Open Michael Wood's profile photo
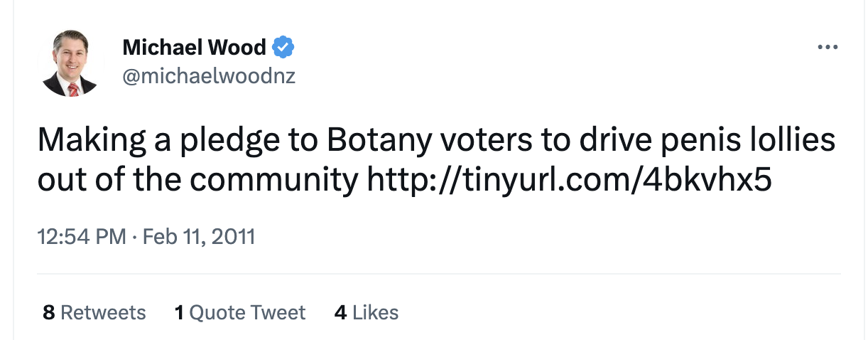This screenshot has height=340, width=868. pyautogui.click(x=69, y=63)
